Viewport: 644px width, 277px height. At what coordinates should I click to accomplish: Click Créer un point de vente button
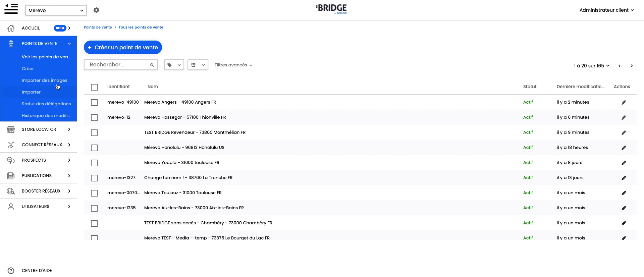[123, 47]
